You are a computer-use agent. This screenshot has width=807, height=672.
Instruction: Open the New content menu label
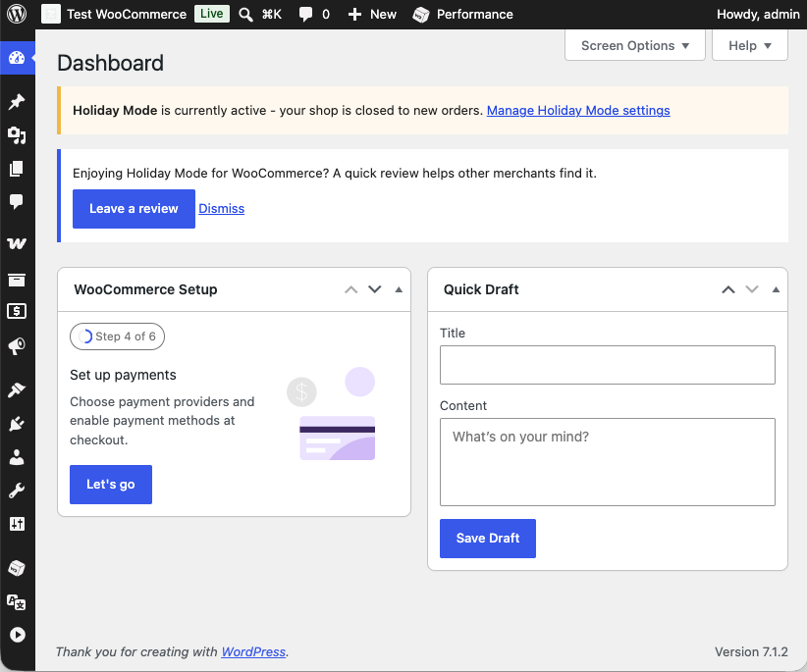pos(384,14)
